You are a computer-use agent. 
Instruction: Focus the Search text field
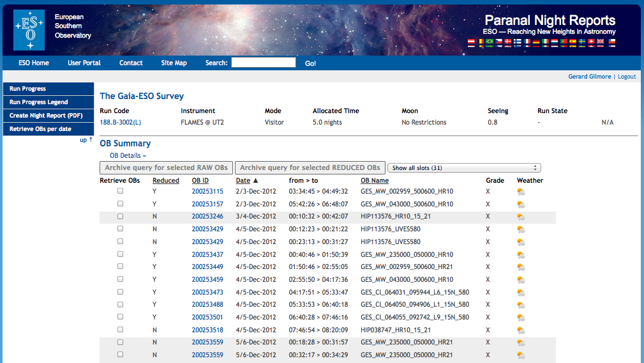263,63
